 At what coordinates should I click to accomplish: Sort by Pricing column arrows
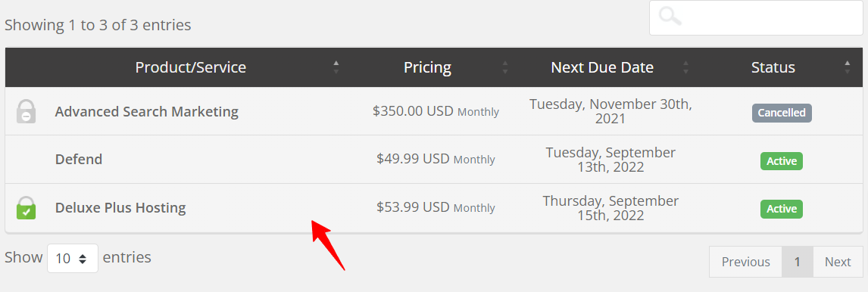[x=505, y=67]
